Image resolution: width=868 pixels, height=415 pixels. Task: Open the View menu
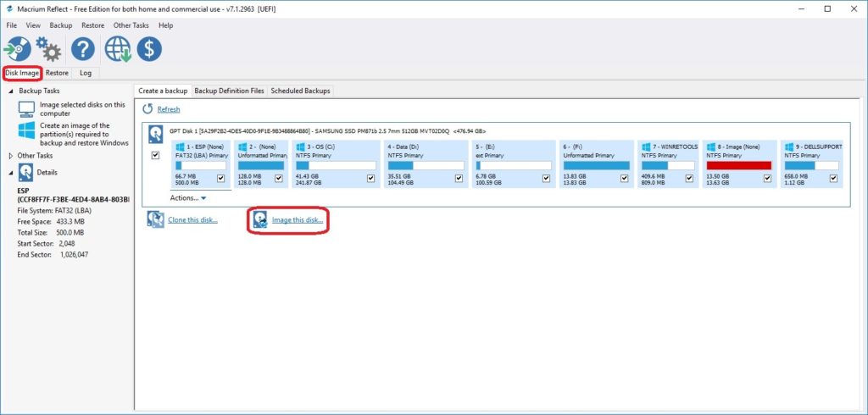(x=33, y=25)
